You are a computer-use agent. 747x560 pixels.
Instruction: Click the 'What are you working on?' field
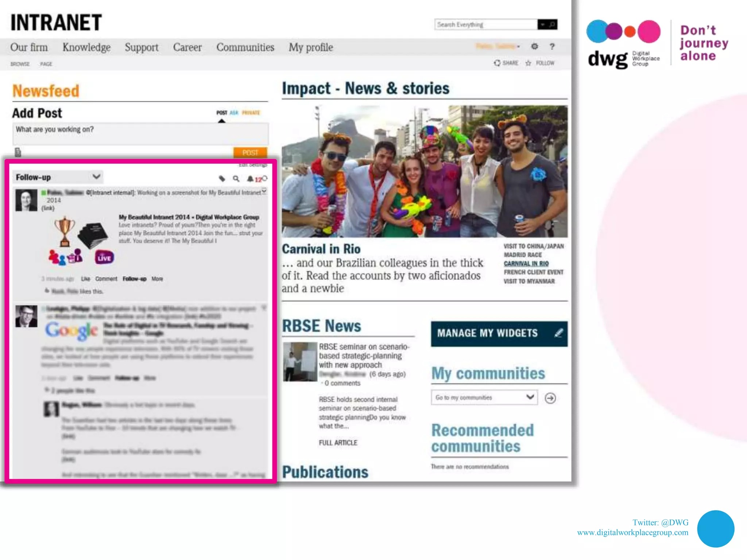[x=140, y=134]
